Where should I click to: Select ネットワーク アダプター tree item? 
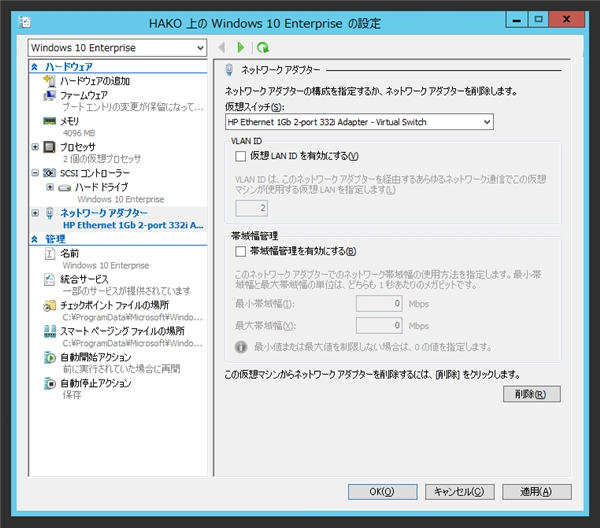104,213
